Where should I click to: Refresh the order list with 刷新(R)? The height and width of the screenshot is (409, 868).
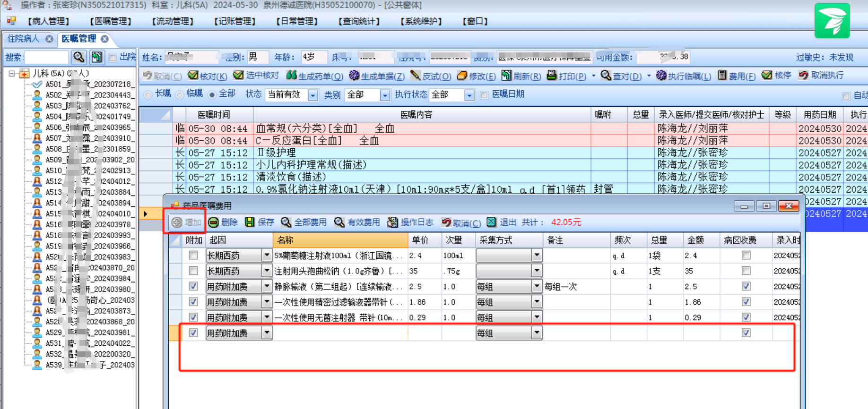521,76
